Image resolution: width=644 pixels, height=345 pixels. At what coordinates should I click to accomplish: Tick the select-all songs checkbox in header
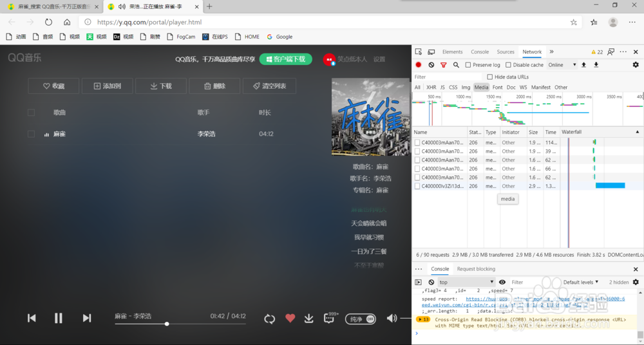point(31,113)
